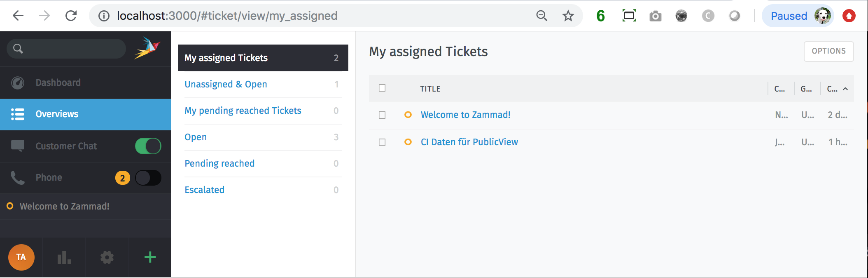Click the statistics bar chart icon
The image size is (868, 278).
tap(64, 258)
